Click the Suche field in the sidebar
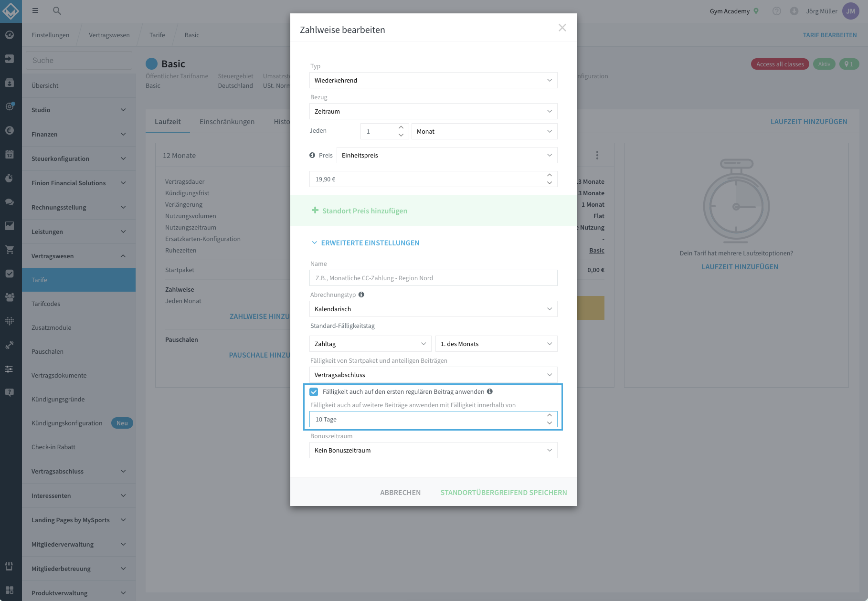This screenshot has height=601, width=868. point(79,61)
